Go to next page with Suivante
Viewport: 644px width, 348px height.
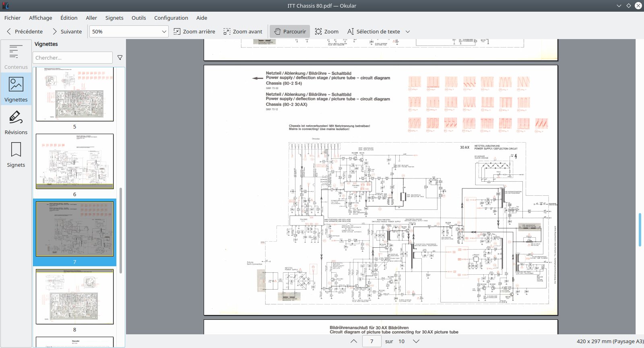point(67,31)
